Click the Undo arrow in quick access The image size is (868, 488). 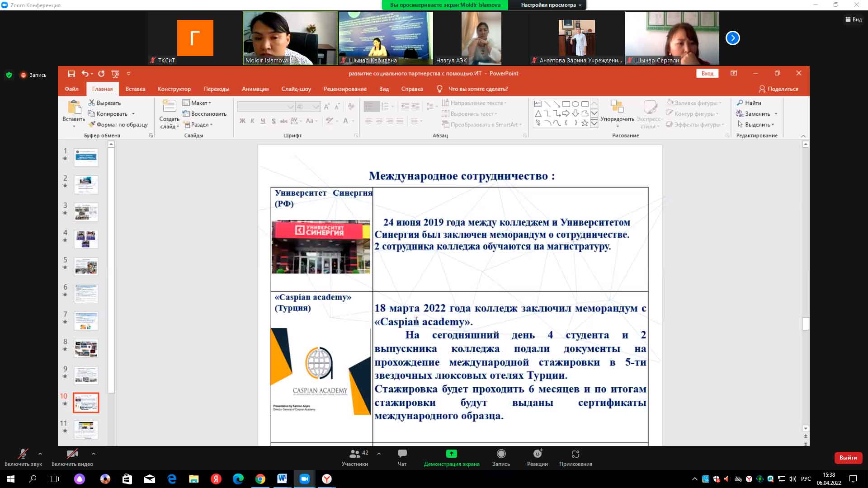click(x=85, y=74)
